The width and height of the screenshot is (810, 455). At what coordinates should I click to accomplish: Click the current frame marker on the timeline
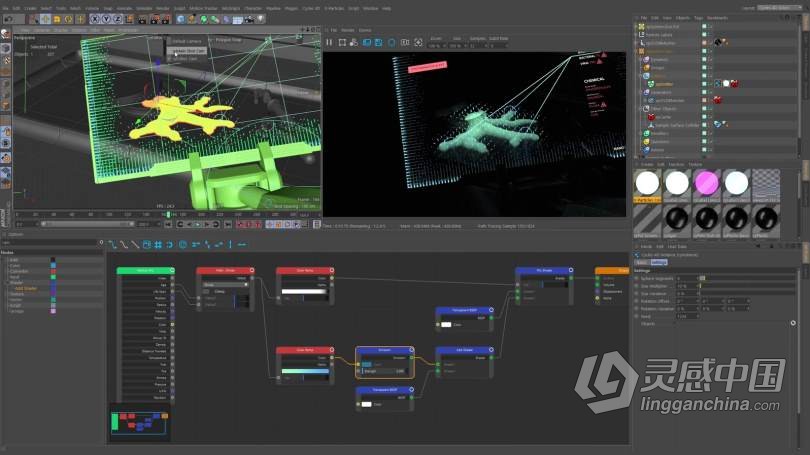168,214
